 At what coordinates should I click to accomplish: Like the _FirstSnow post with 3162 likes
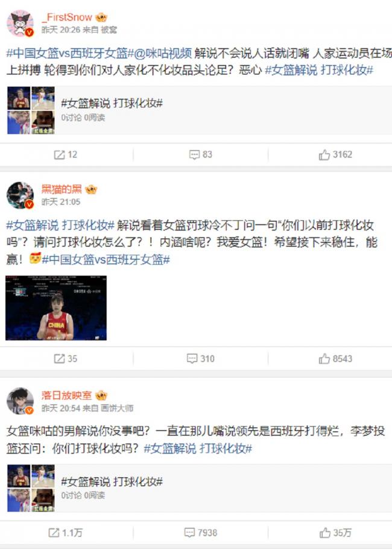(x=335, y=155)
